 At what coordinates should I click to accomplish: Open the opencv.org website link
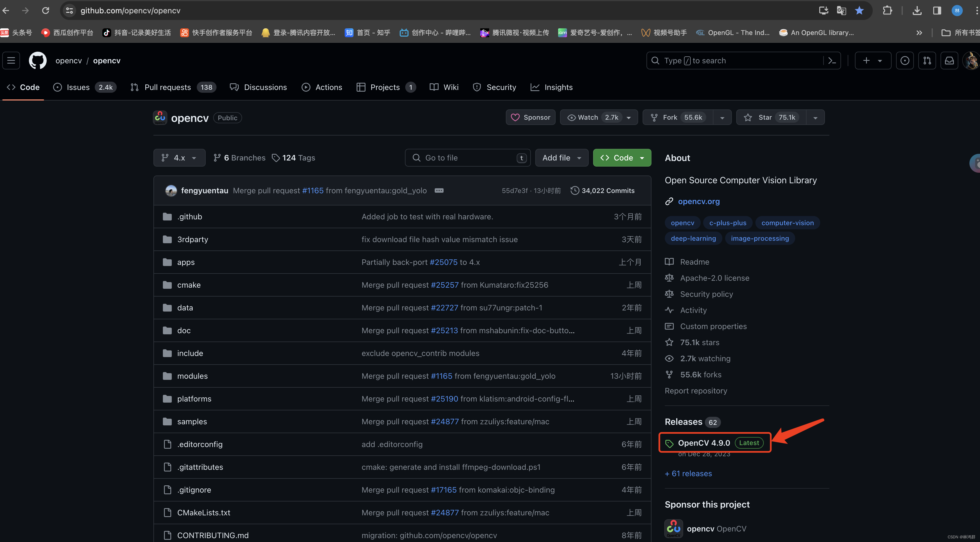[x=698, y=201]
